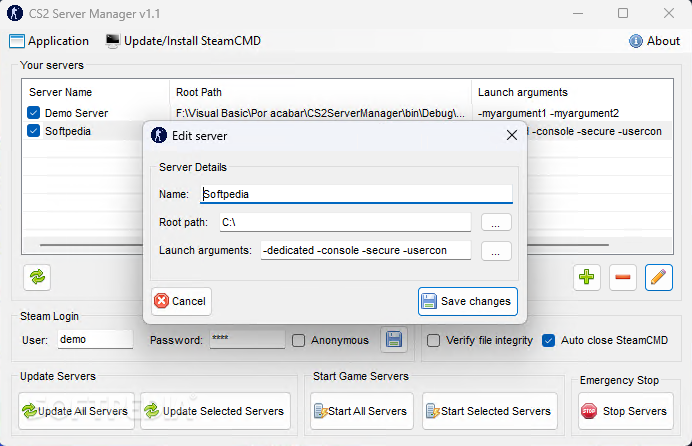Enable Verify file integrity checkbox
This screenshot has width=692, height=446.
(x=433, y=341)
